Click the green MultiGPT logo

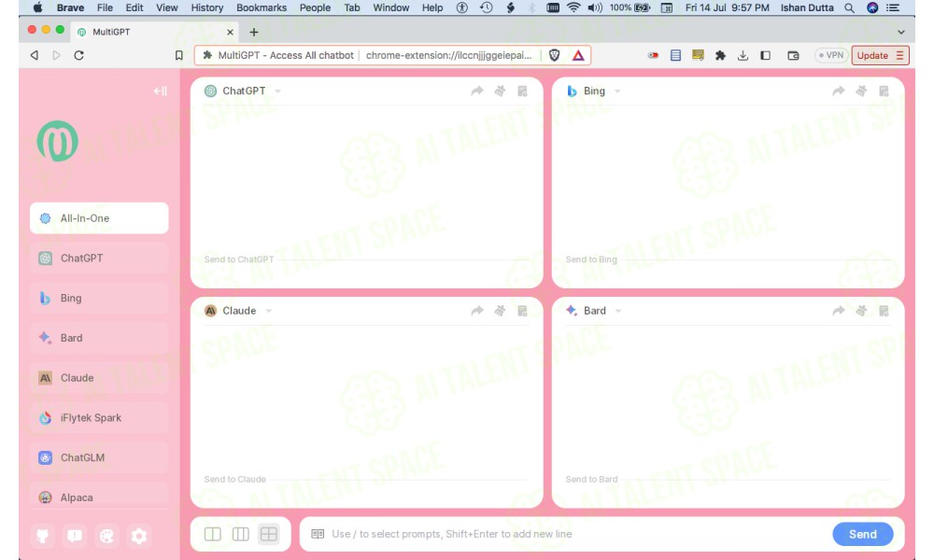[x=58, y=141]
